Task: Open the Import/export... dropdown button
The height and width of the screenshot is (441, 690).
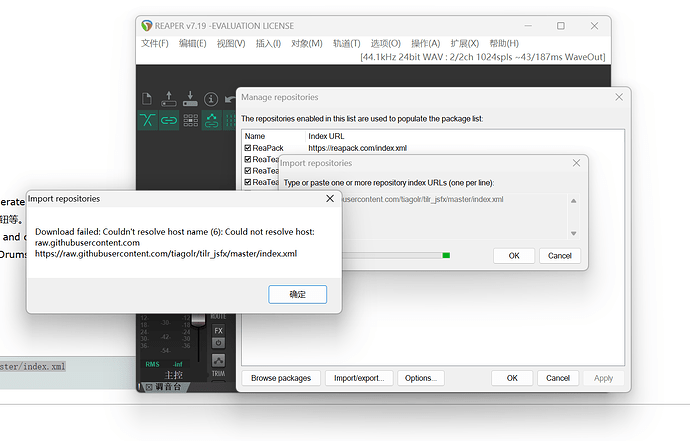Action: 359,378
